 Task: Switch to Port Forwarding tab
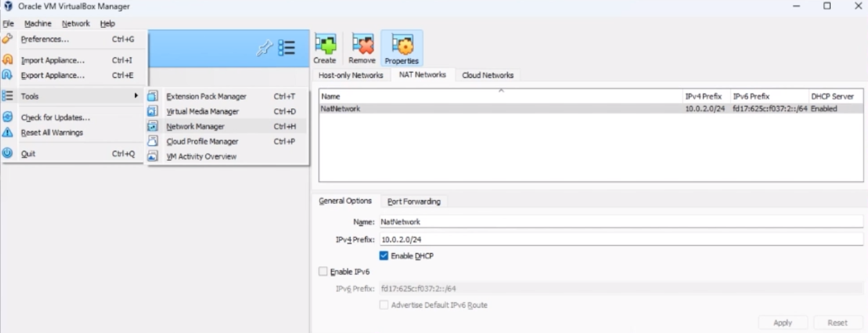point(414,201)
